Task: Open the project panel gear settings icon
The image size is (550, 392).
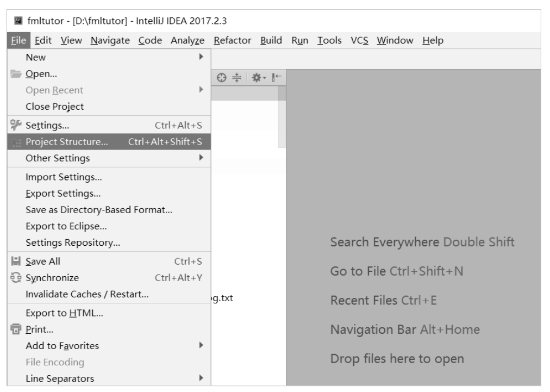Action: pos(254,77)
